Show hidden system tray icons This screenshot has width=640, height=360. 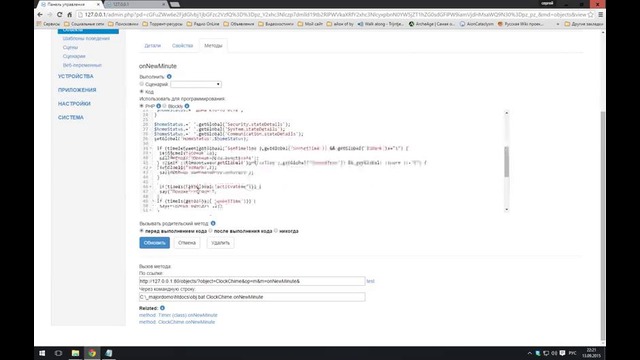529,353
